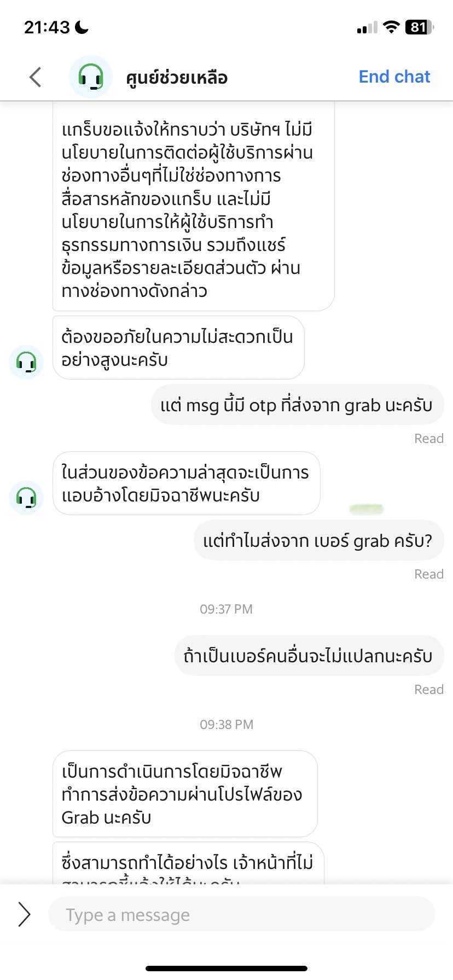This screenshot has height=980, width=453.
Task: Tap the Wi-Fi status icon
Action: [391, 27]
